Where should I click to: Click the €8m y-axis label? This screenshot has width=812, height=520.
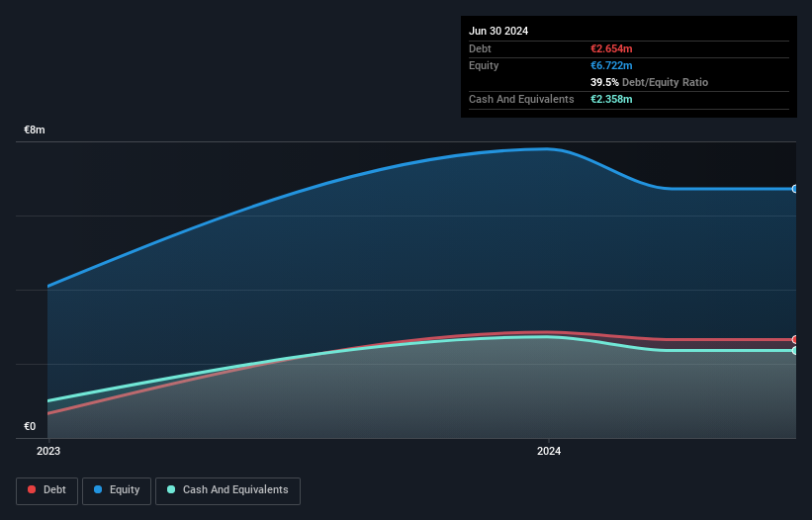35,130
